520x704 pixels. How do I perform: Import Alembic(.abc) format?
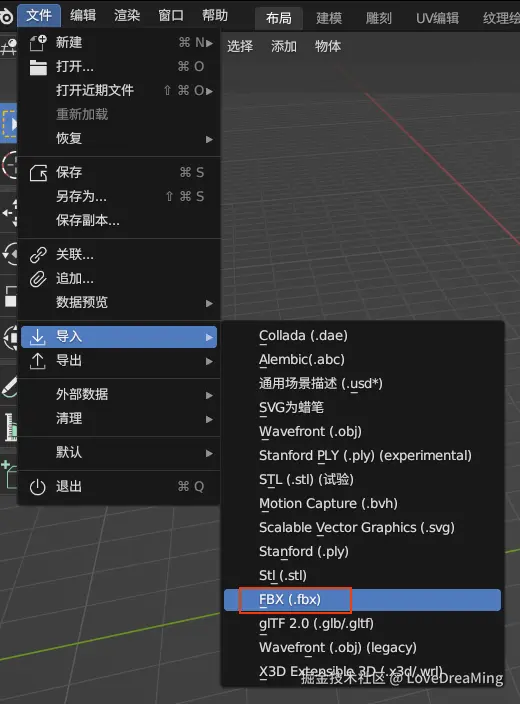[x=362, y=359]
